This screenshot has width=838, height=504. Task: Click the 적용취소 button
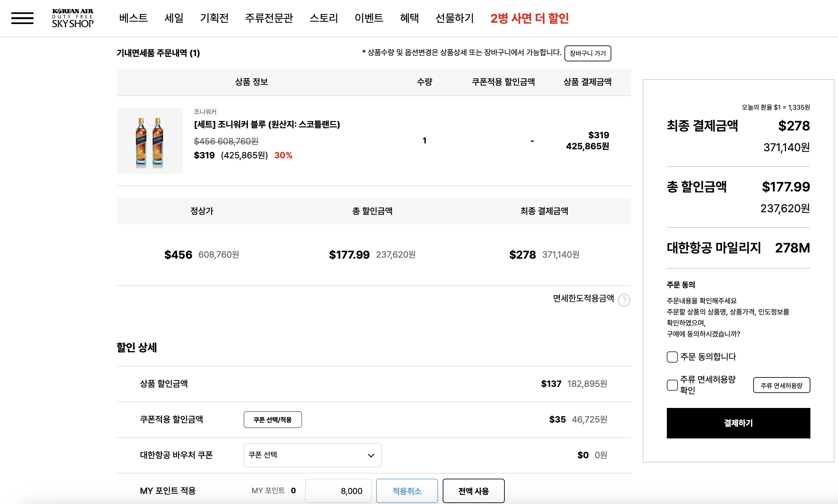407,490
